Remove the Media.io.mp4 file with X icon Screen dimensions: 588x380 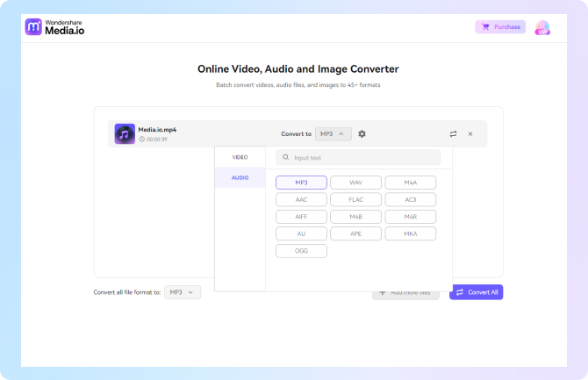tap(470, 133)
